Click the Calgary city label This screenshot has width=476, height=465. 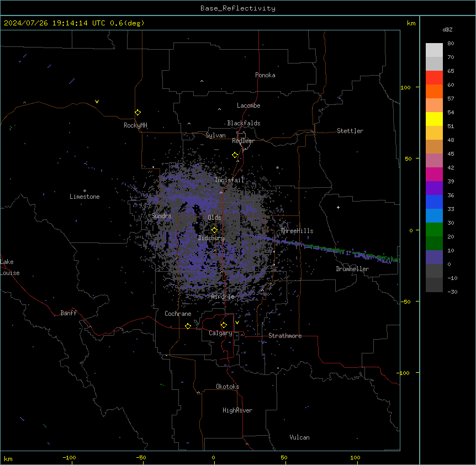pos(221,333)
